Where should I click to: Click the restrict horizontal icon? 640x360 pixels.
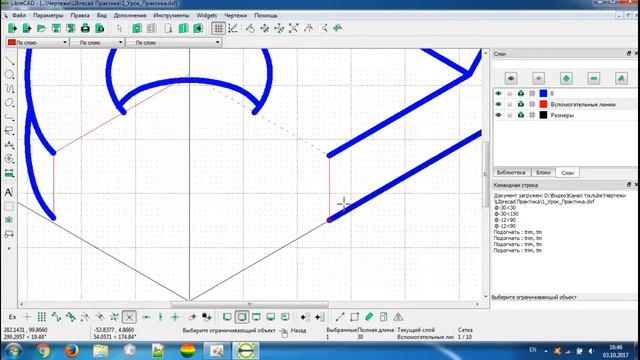[146, 317]
